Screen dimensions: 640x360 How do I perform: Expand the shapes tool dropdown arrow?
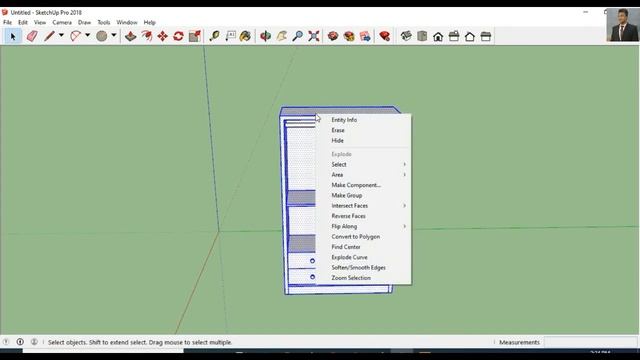(x=114, y=36)
